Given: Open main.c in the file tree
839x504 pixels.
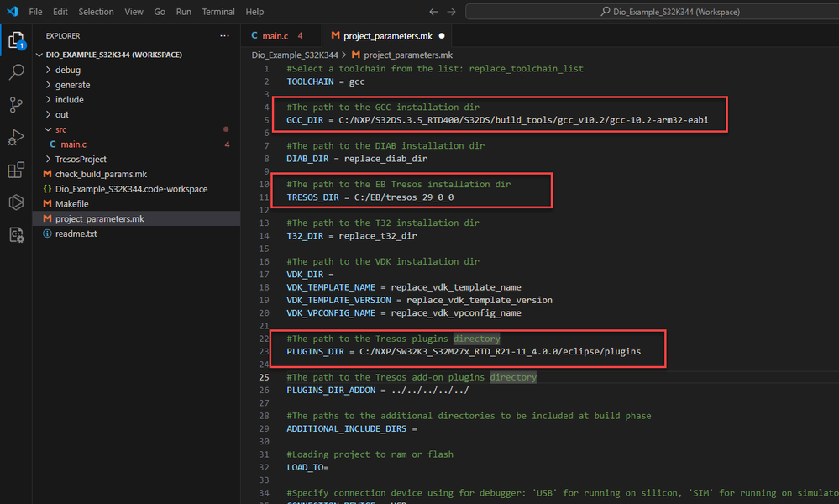Looking at the screenshot, I should 73,144.
